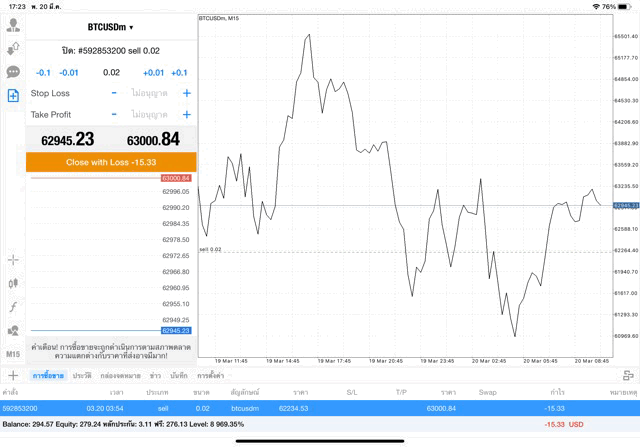Open the indicators 'f' function icon
Screen dimensions: 640x447
click(x=13, y=307)
